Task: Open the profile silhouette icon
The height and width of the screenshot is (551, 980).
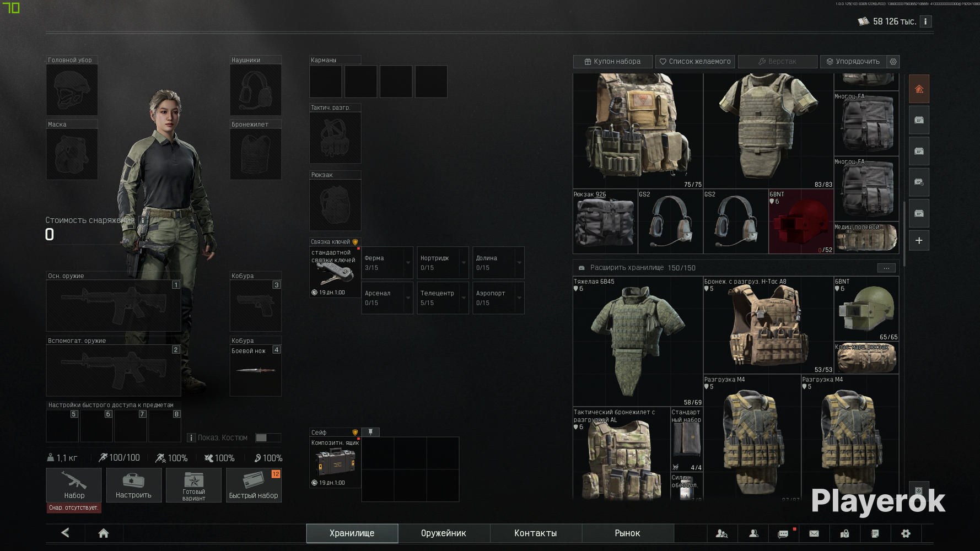Action: pyautogui.click(x=753, y=533)
